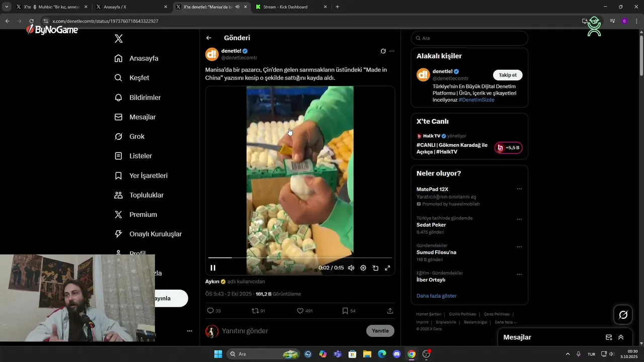Click the X logo in the sidebar
This screenshot has height=362, width=644.
(x=119, y=39)
